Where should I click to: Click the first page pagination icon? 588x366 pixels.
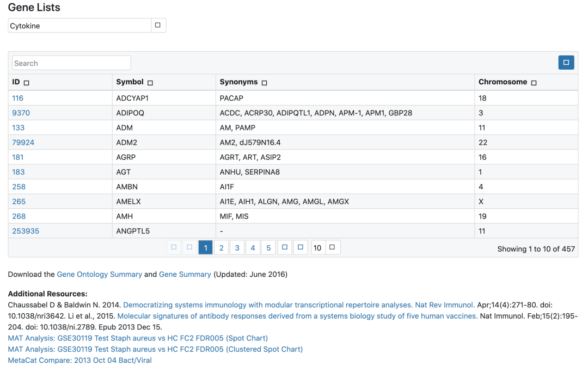(174, 247)
